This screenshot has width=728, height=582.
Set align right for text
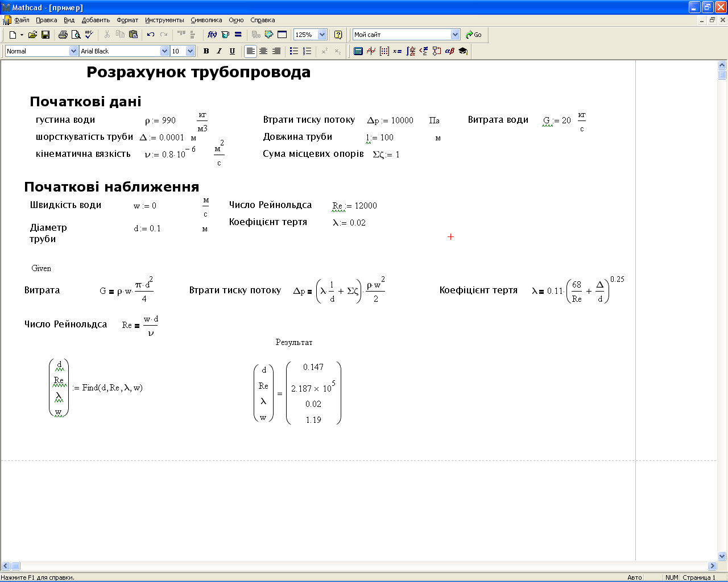coord(276,51)
